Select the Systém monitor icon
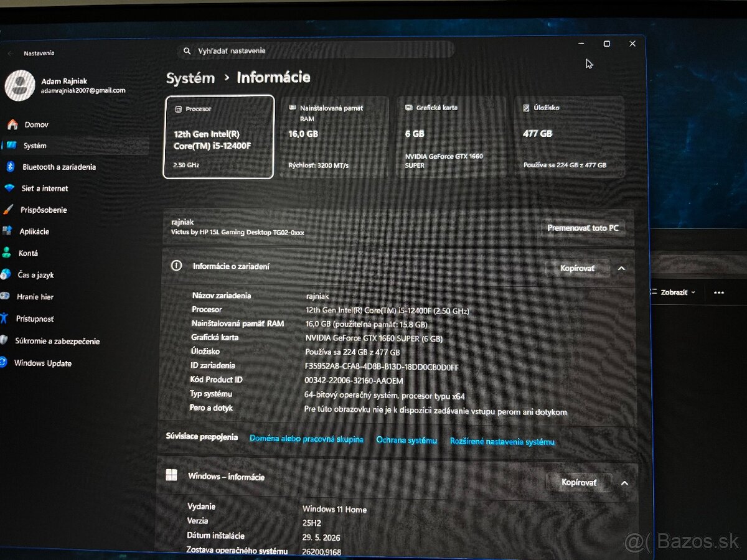The image size is (747, 560). (x=11, y=146)
